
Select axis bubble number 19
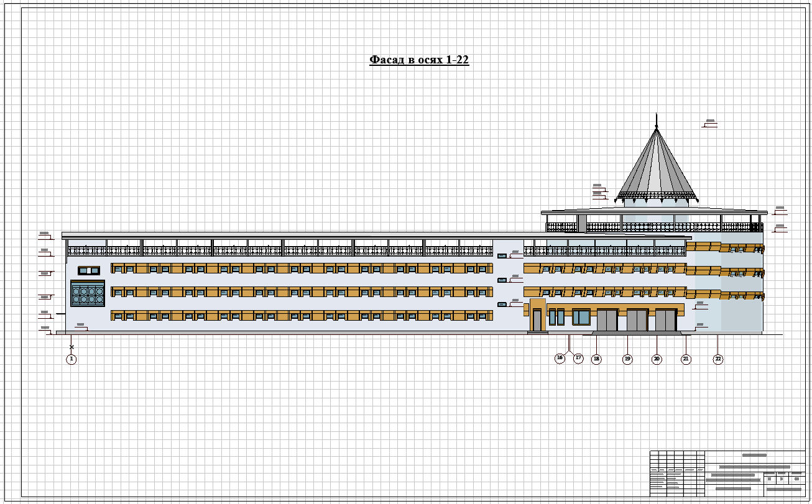click(627, 359)
